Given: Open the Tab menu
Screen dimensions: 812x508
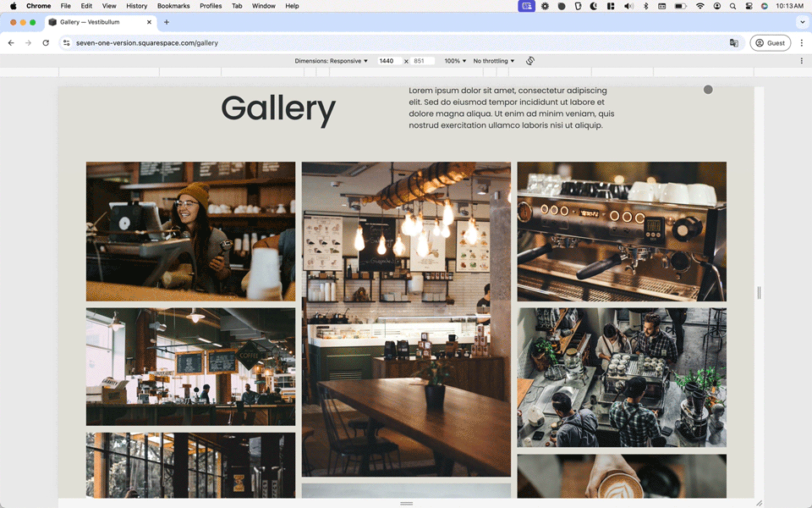Looking at the screenshot, I should pos(237,6).
